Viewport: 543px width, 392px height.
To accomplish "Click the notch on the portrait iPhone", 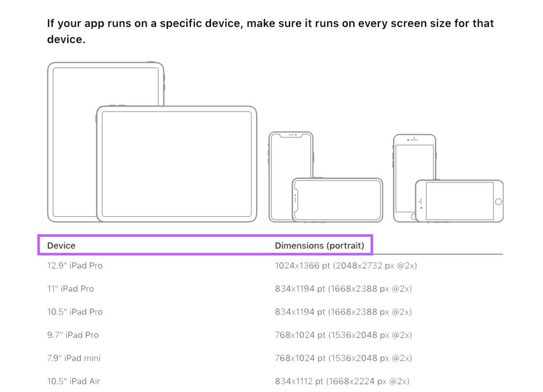I will coord(291,135).
